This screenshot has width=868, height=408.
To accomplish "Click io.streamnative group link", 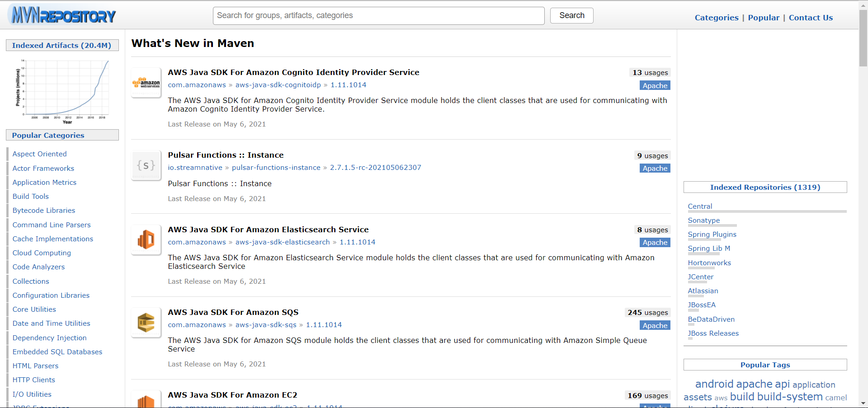I will click(195, 168).
